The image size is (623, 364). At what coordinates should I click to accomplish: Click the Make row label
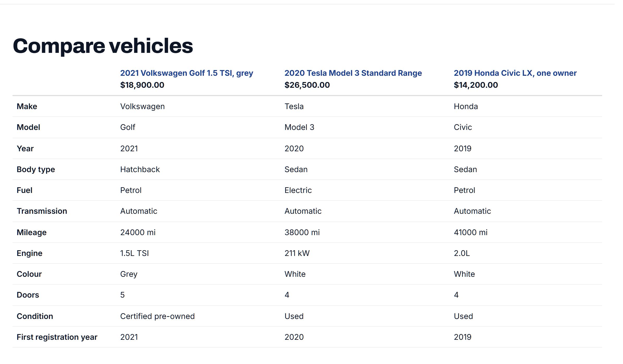pyautogui.click(x=27, y=106)
